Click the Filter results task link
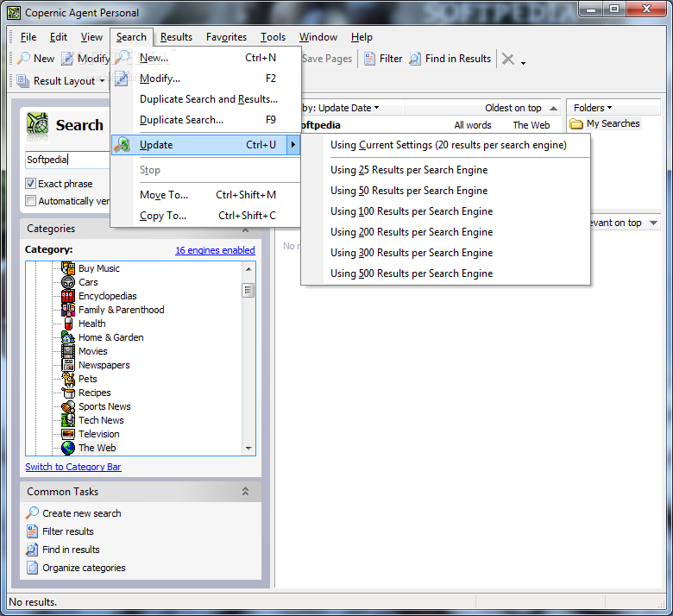Screen dimensions: 673x616 [68, 531]
